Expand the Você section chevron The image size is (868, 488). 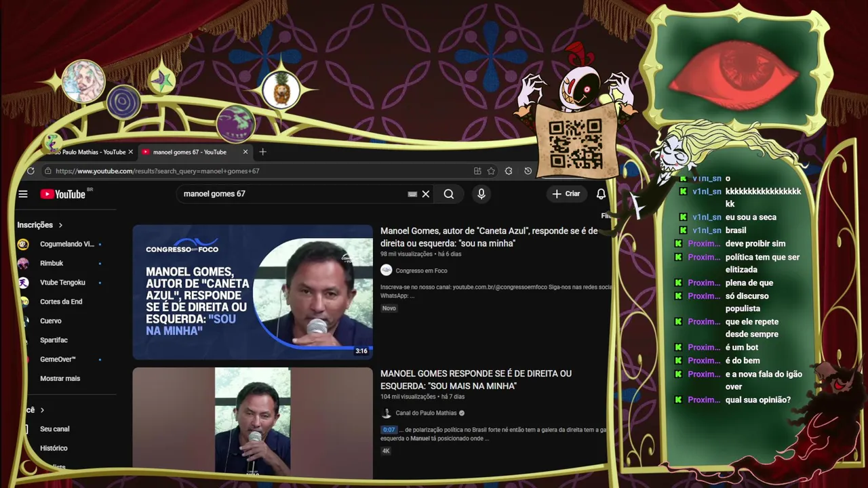pyautogui.click(x=42, y=410)
